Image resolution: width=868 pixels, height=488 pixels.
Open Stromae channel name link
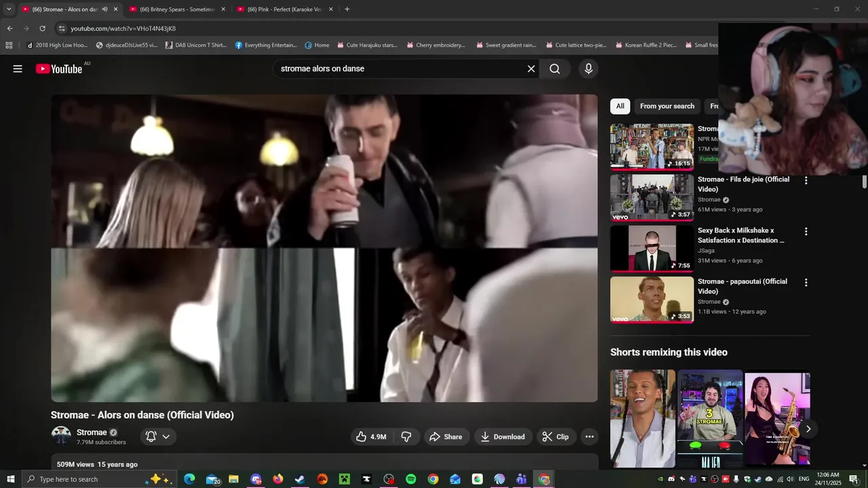click(x=92, y=432)
